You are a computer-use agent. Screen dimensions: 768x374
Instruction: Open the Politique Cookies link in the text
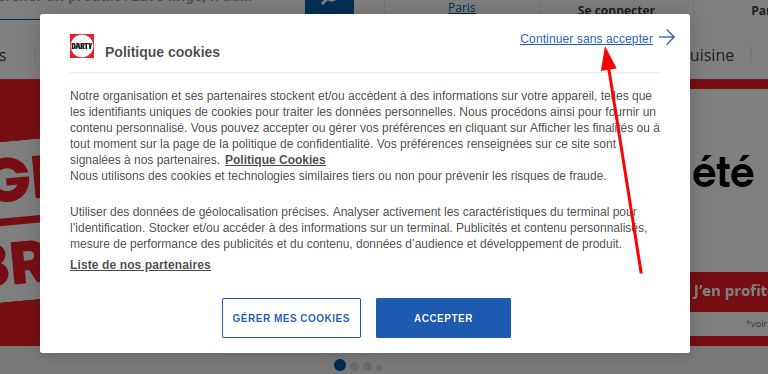pyautogui.click(x=275, y=160)
